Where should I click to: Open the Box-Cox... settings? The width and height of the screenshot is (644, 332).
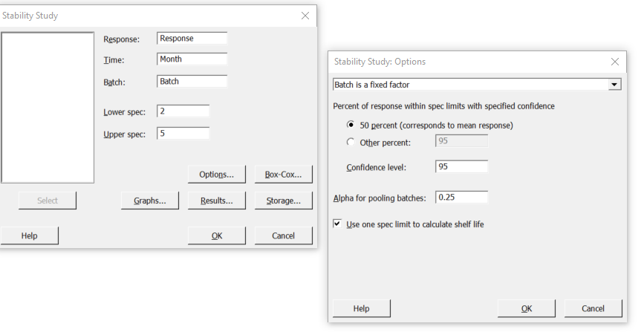(x=284, y=175)
